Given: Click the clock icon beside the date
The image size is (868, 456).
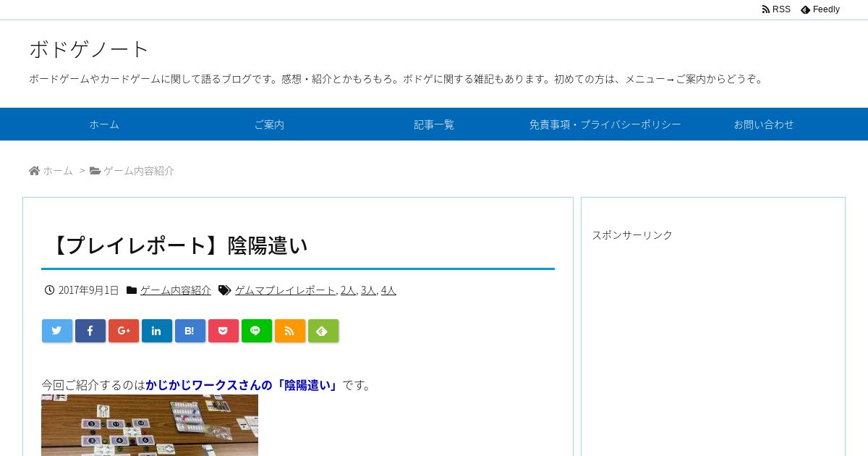Looking at the screenshot, I should coord(50,290).
